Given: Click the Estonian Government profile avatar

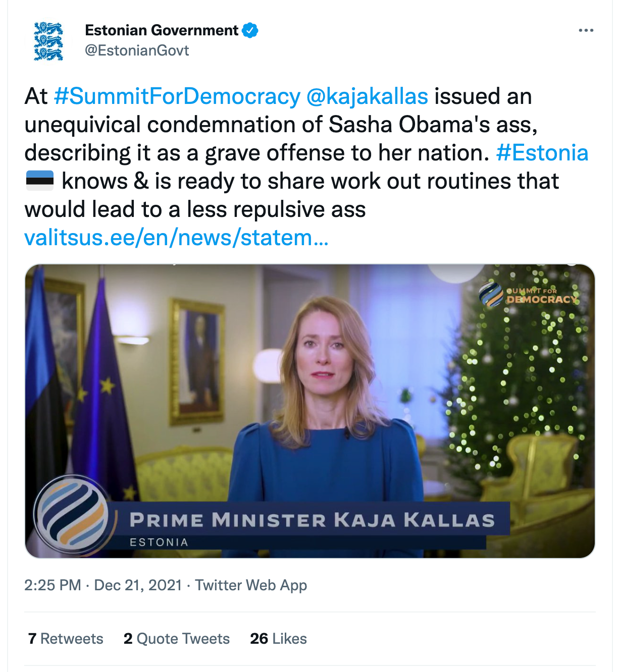Looking at the screenshot, I should [x=48, y=41].
